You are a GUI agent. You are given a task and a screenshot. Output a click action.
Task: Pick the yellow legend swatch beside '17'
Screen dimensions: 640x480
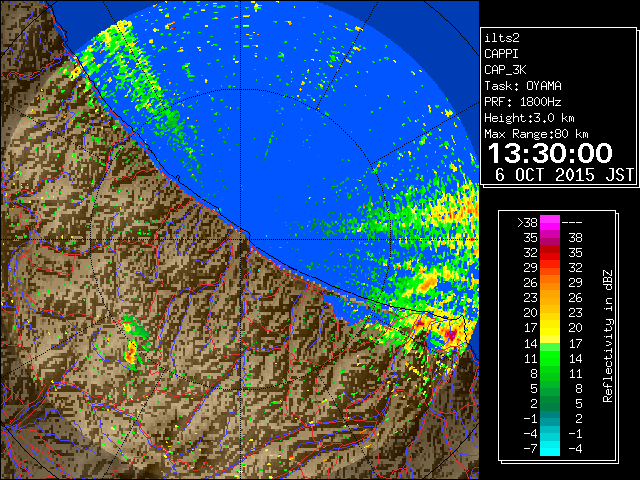[550, 328]
